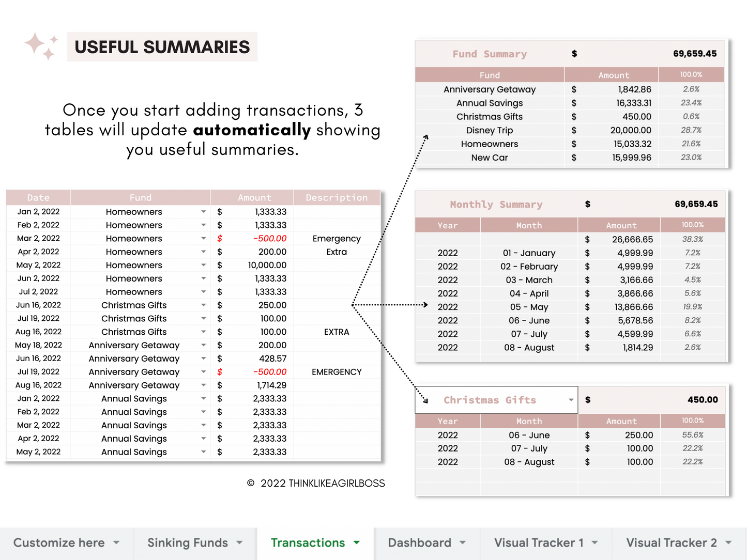This screenshot has width=747, height=560.
Task: Expand the Fund dropdown for the Jun 16, 2022 Christmas Gifts row
Action: point(204,305)
